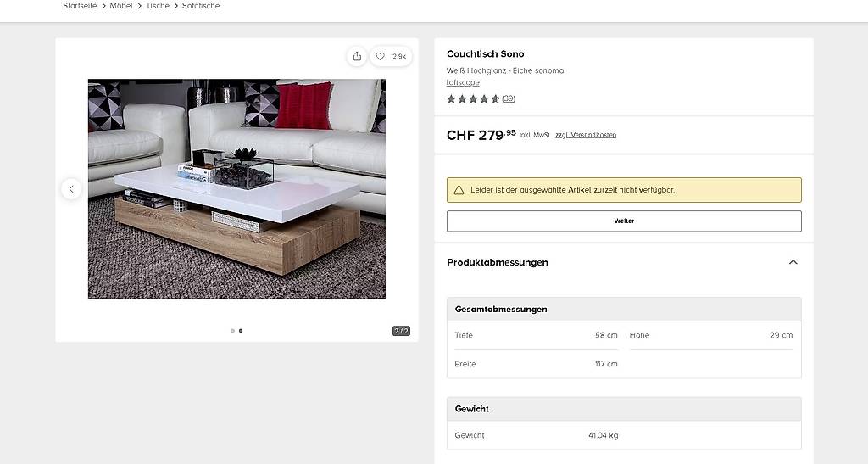
Task: Click the star rating icons
Action: [473, 98]
